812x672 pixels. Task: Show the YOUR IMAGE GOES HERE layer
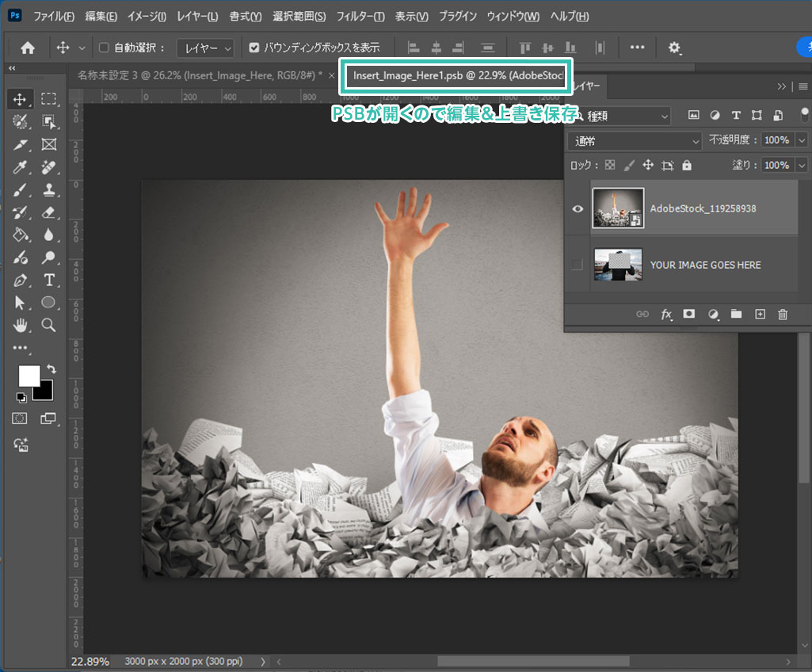pos(578,265)
